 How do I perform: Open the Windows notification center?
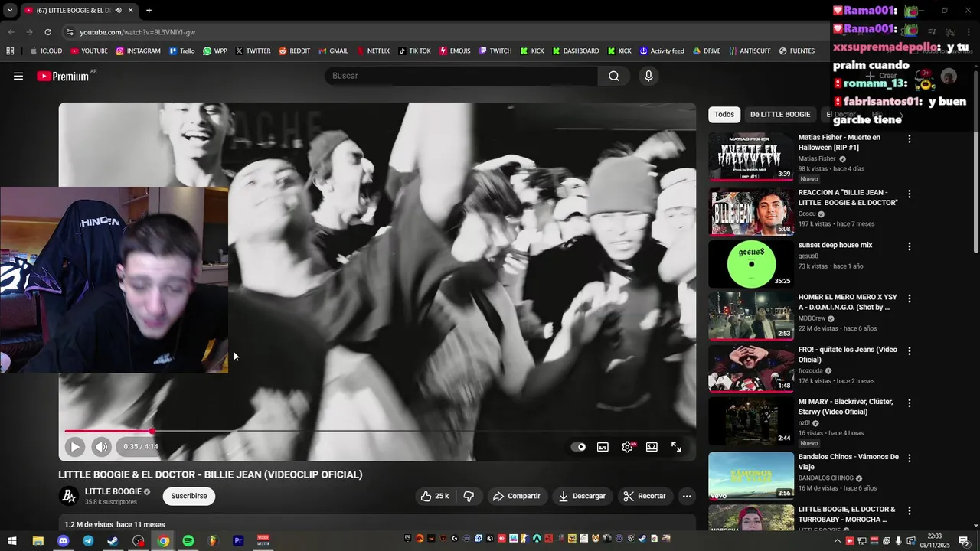[x=964, y=541]
